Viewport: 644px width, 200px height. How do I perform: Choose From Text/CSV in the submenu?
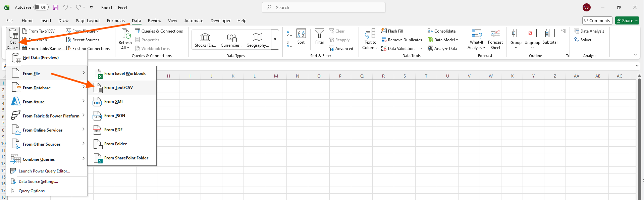tap(118, 88)
